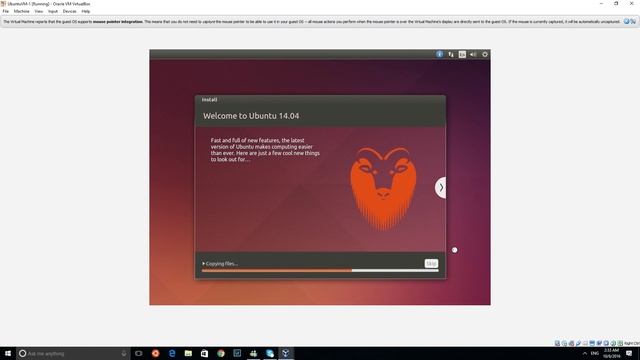Click the Copying files status text
The image size is (640, 360).
(x=222, y=264)
